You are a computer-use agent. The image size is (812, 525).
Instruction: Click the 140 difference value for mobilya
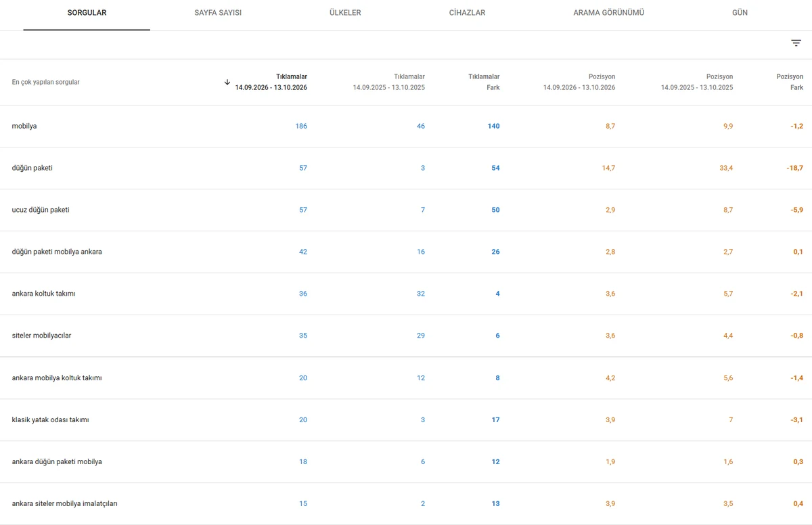tap(494, 126)
